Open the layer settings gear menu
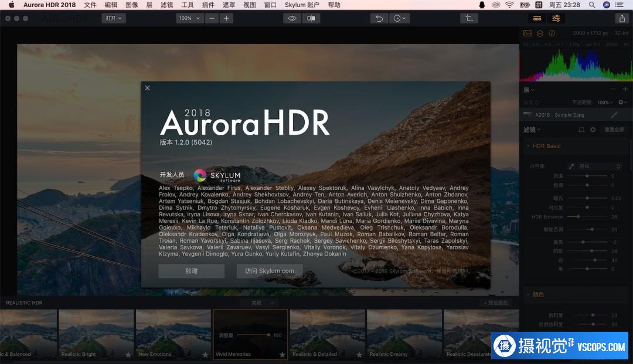633x364 pixels. pos(623,103)
